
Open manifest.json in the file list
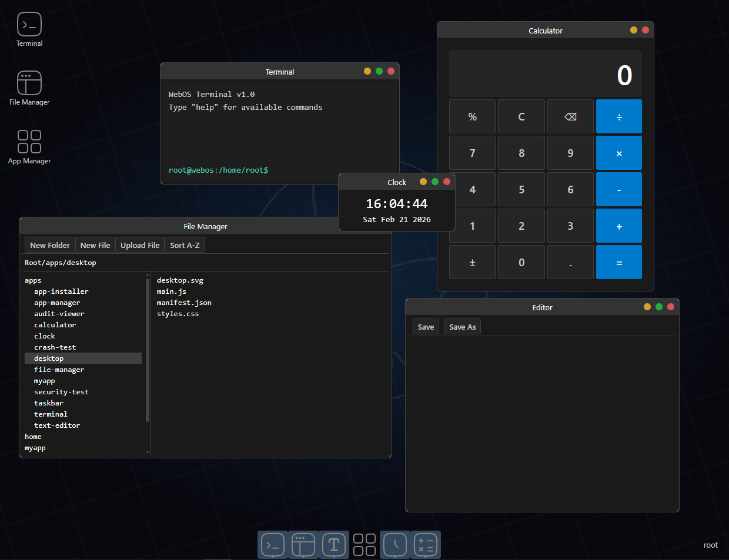point(184,302)
